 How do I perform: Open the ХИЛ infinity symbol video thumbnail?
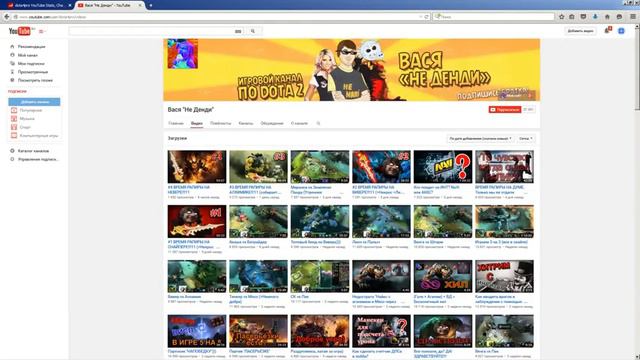point(443,276)
